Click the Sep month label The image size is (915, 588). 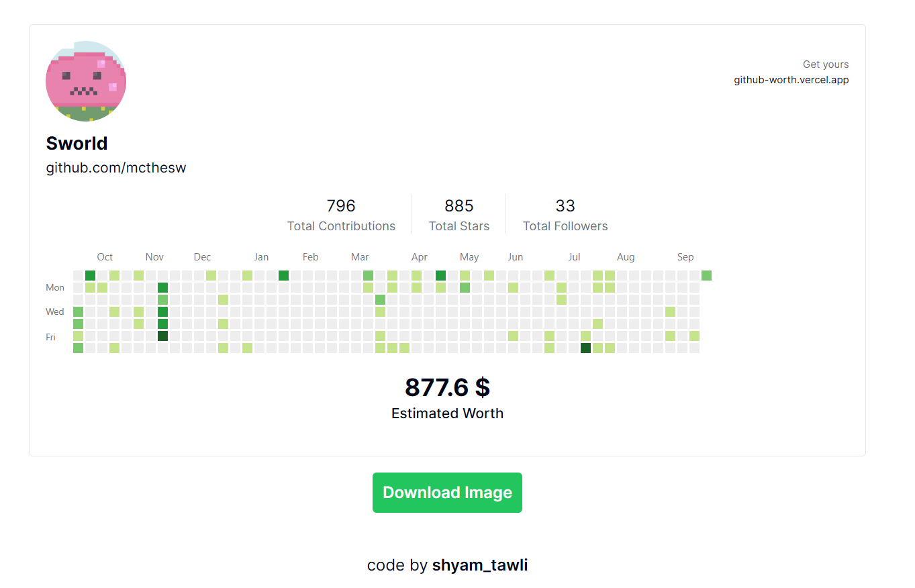coord(685,257)
